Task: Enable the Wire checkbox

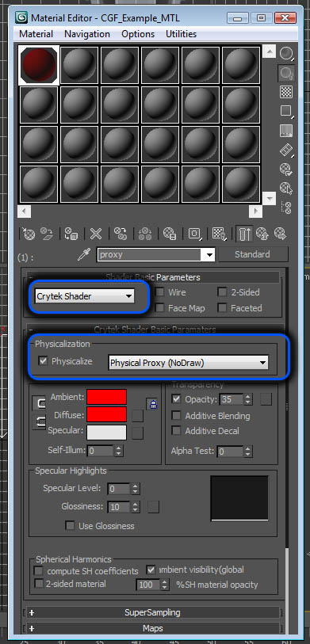Action: pyautogui.click(x=160, y=292)
